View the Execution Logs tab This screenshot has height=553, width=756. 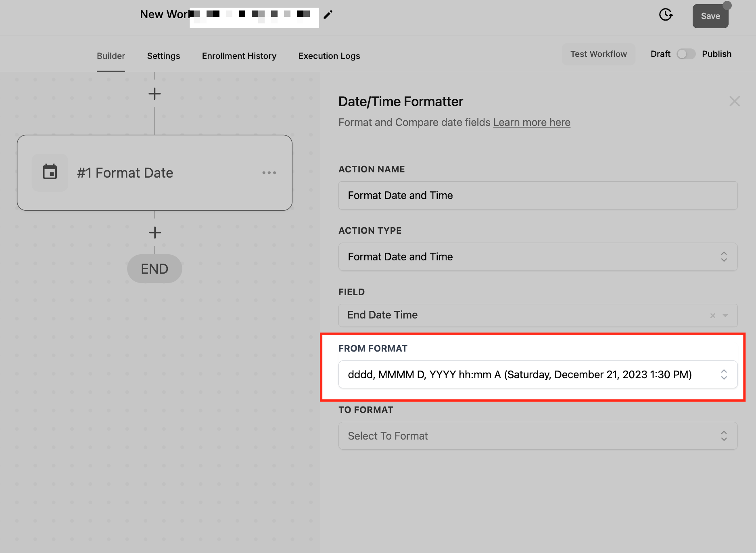[x=329, y=56]
